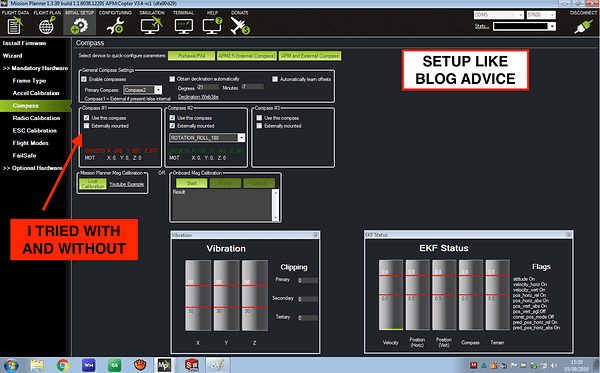The width and height of the screenshot is (600, 373).
Task: Open the Flight Plan globe icon
Action: 47,26
